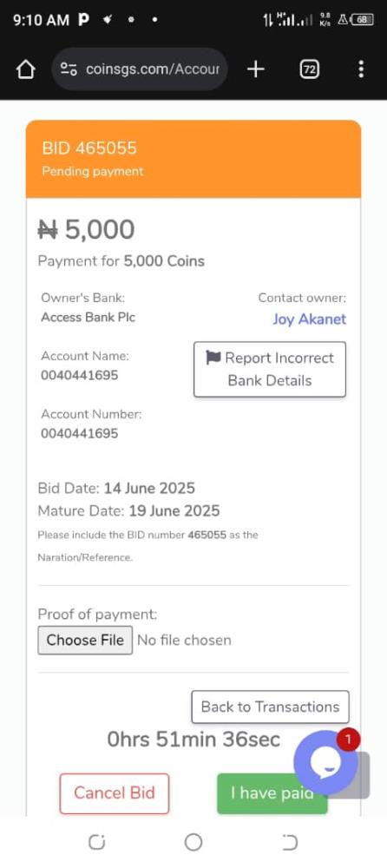Tap the red chat notification badge

[x=348, y=739]
